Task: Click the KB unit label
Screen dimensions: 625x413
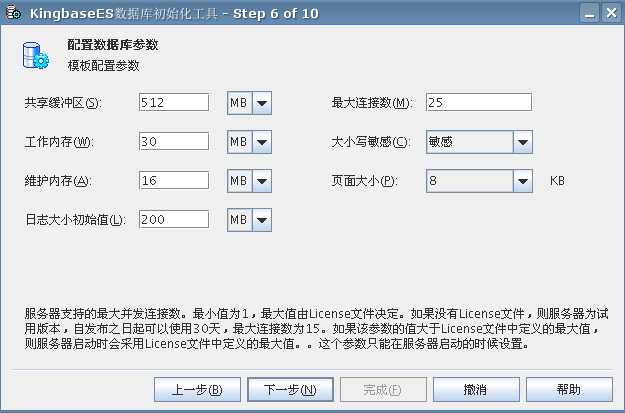Action: pyautogui.click(x=557, y=181)
